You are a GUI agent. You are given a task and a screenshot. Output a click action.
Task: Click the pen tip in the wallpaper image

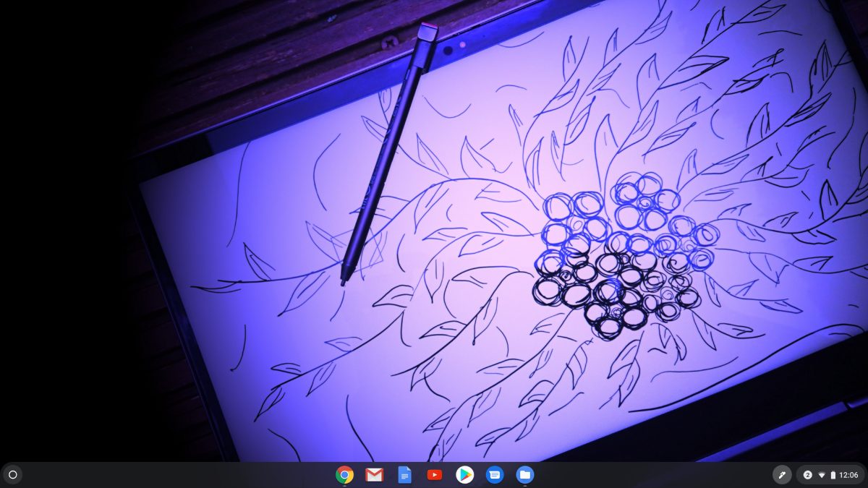(343, 282)
